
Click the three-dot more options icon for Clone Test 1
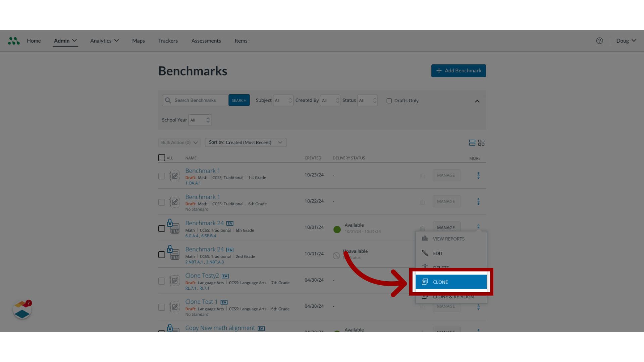click(x=478, y=306)
